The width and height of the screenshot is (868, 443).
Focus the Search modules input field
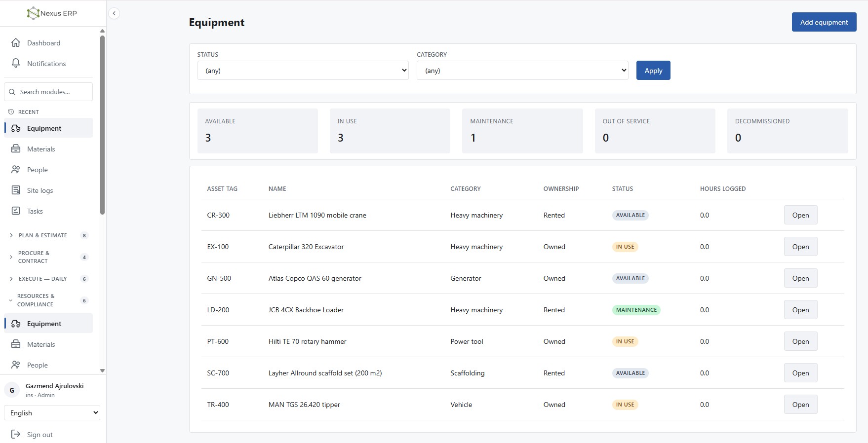click(48, 92)
